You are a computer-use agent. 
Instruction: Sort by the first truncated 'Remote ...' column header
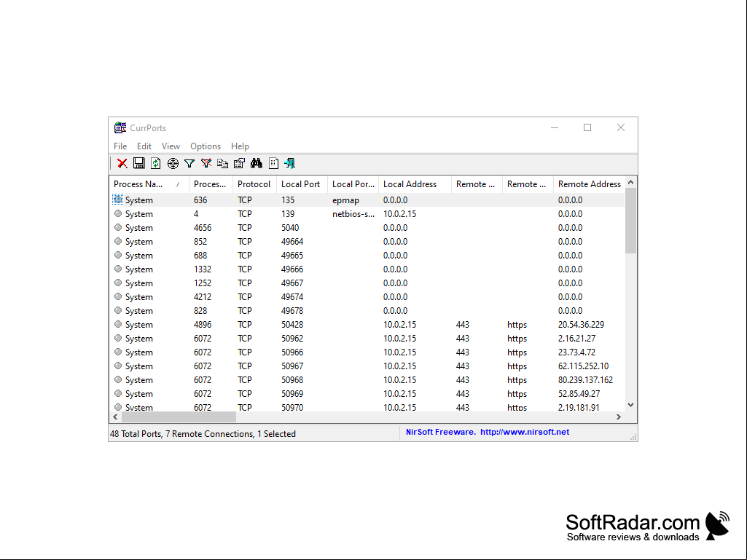[x=477, y=184]
